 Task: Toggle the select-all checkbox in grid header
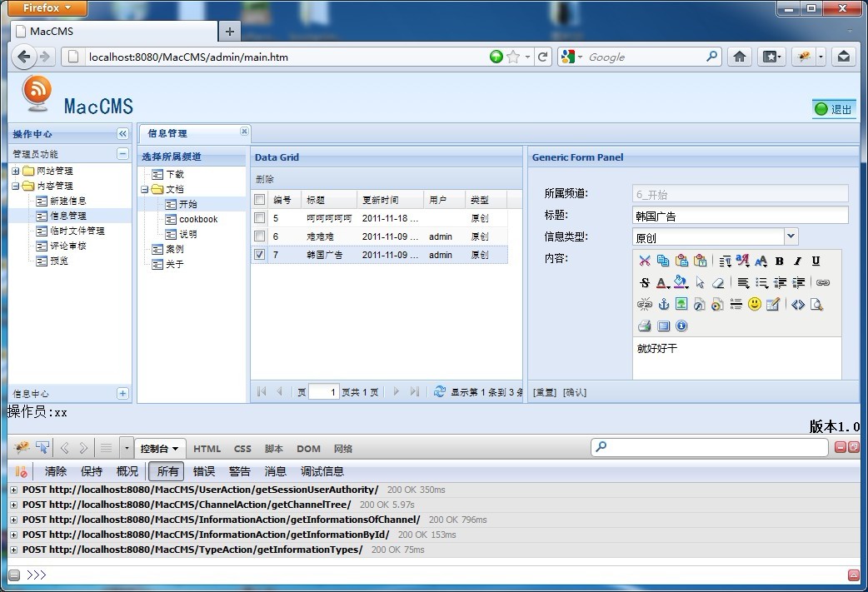point(259,200)
